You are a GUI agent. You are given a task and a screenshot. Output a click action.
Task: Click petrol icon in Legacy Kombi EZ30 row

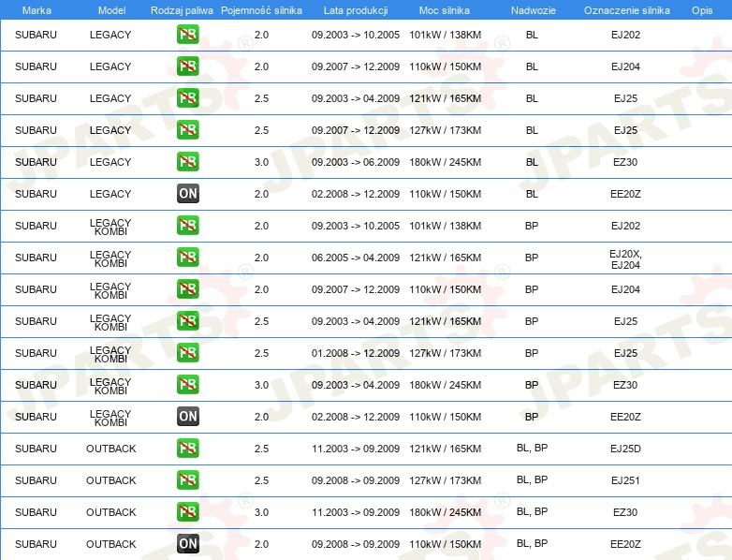coord(187,384)
